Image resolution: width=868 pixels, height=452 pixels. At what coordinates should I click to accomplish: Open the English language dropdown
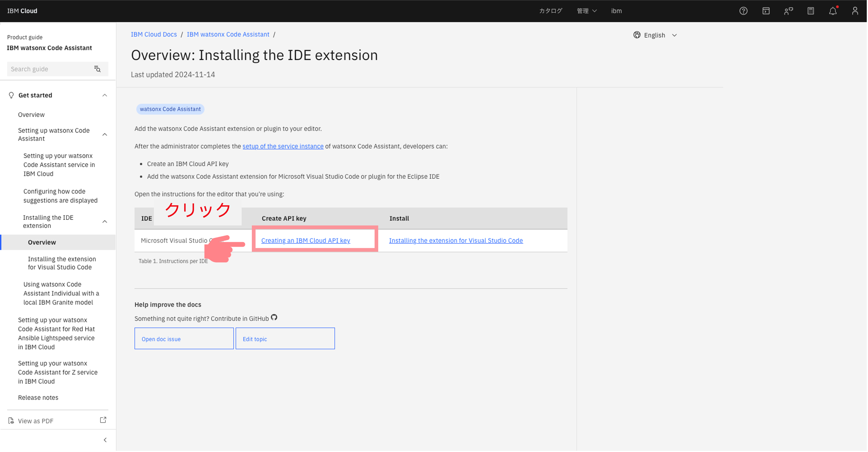[655, 35]
